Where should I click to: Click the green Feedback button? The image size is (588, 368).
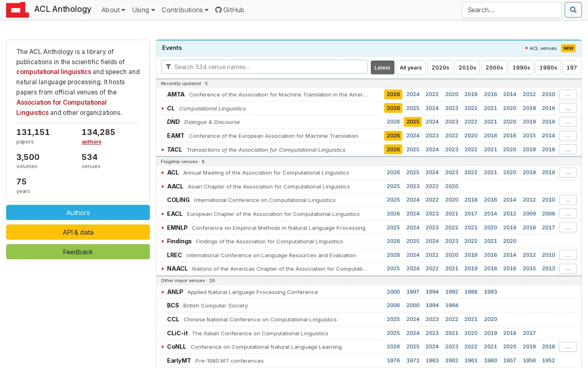pos(78,252)
